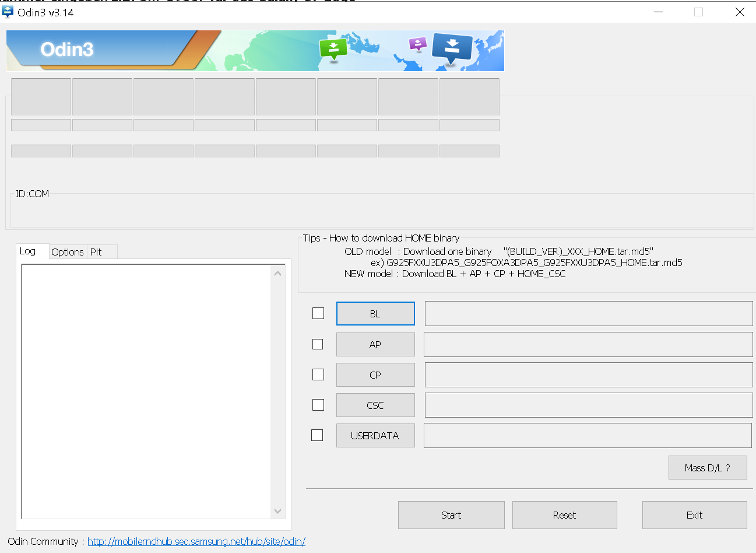Click the blue download icon in banner

[x=452, y=48]
